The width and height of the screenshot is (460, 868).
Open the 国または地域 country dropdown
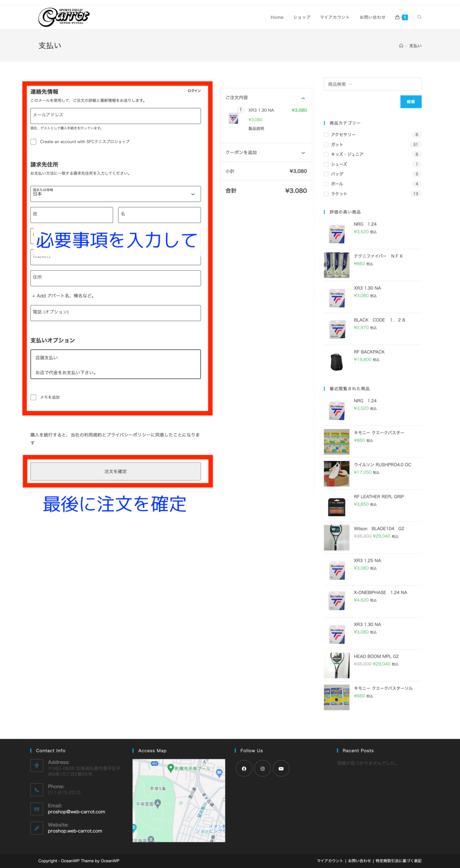116,194
